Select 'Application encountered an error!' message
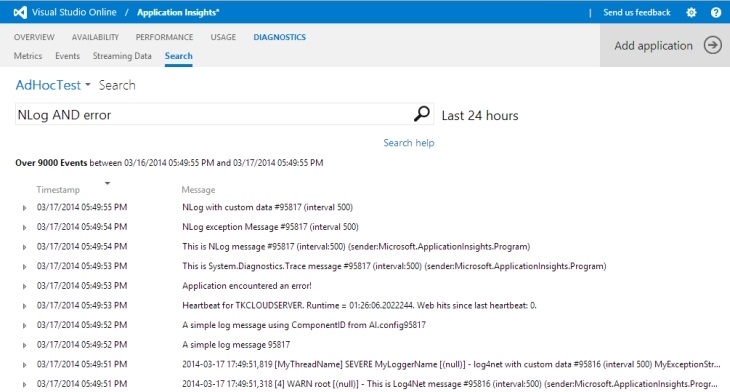The width and height of the screenshot is (730, 392). pyautogui.click(x=247, y=286)
